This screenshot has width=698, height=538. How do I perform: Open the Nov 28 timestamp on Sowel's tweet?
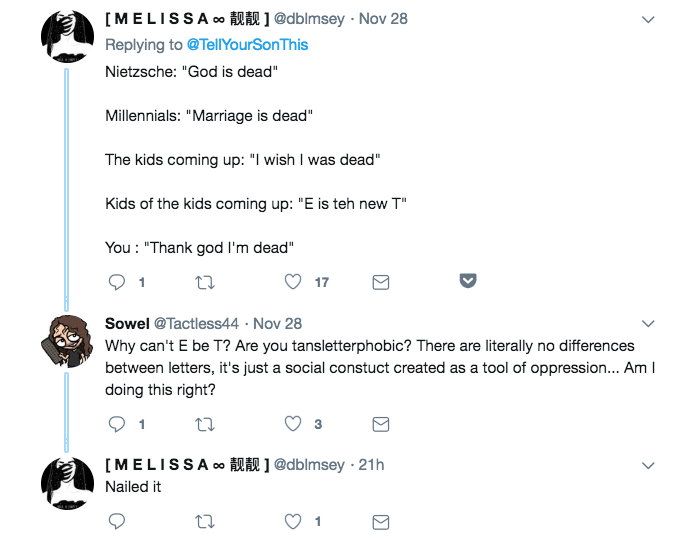(x=279, y=324)
